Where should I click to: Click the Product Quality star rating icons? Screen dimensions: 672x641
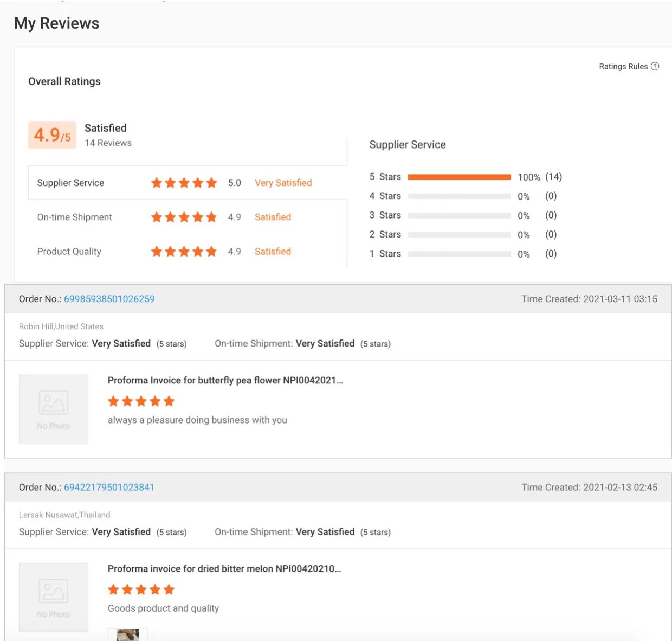click(x=184, y=251)
